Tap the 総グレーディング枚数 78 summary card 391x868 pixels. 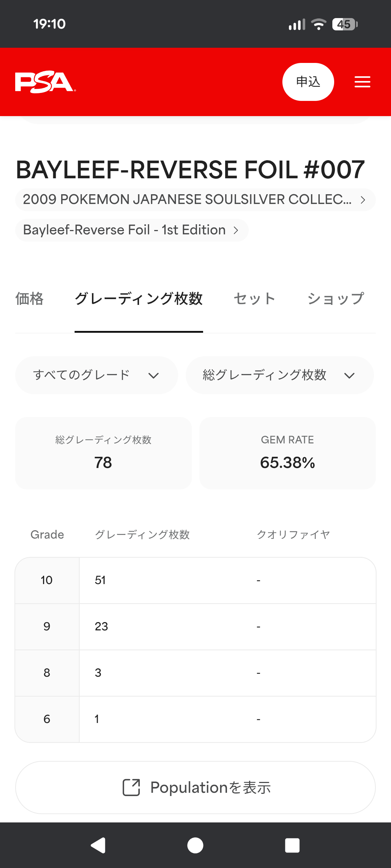pos(103,453)
